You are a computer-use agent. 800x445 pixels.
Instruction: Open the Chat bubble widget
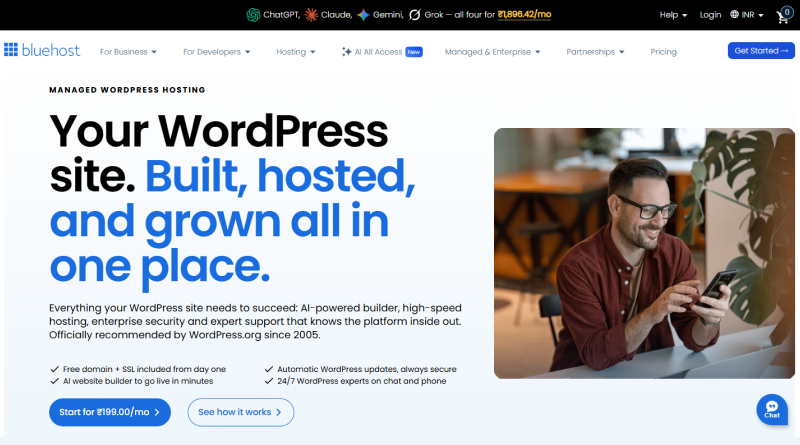[x=772, y=409]
